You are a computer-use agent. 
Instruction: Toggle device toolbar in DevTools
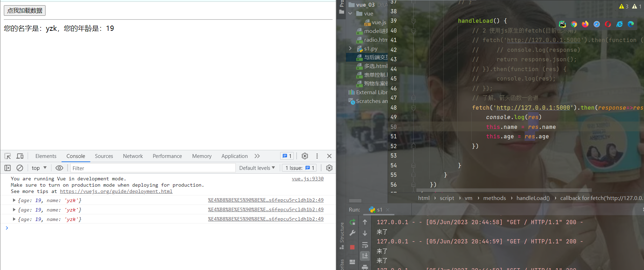click(x=20, y=156)
